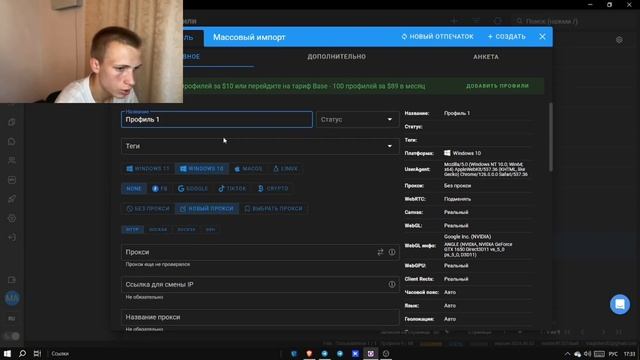Click the volume icon in system tray
The height and width of the screenshot is (360, 640).
click(587, 354)
